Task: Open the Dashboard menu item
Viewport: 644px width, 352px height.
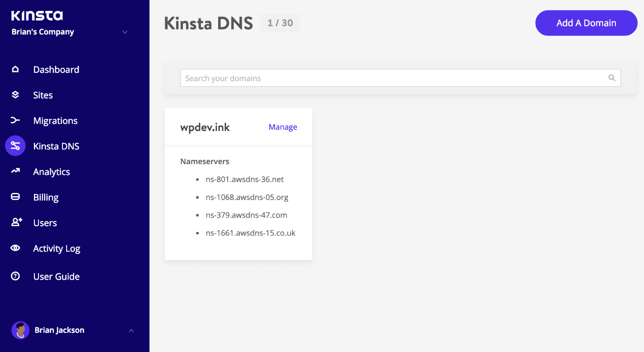Action: coord(56,69)
